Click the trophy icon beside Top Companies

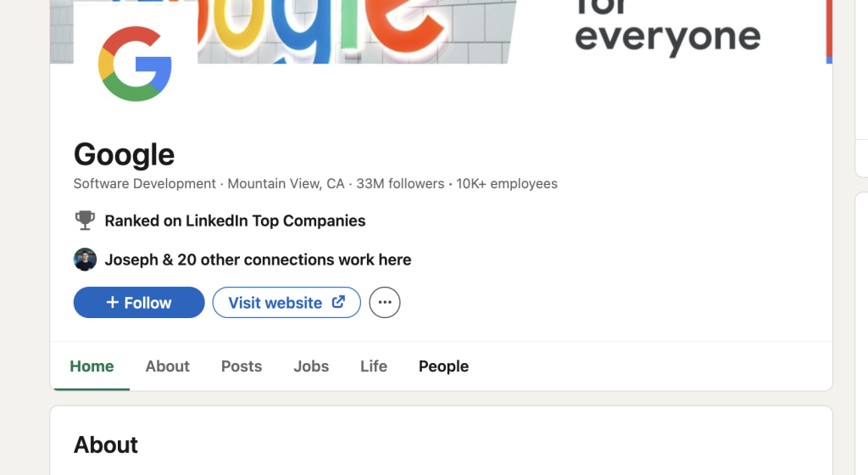85,221
